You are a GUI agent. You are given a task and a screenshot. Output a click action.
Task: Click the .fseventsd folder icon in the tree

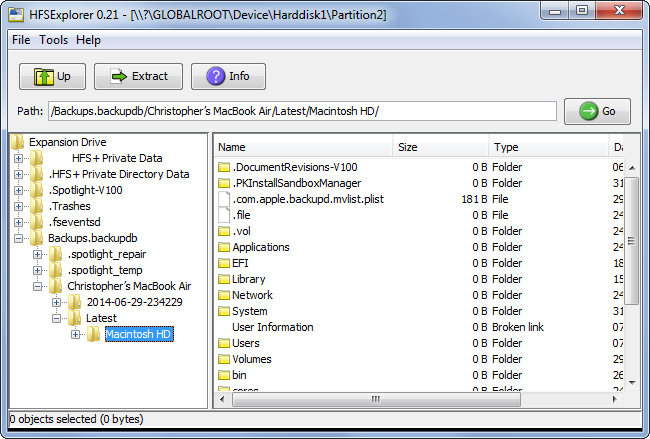click(x=36, y=222)
